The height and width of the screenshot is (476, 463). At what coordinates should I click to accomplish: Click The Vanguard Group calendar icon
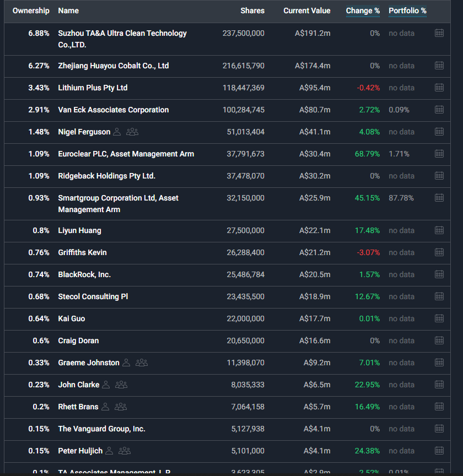[x=439, y=428]
